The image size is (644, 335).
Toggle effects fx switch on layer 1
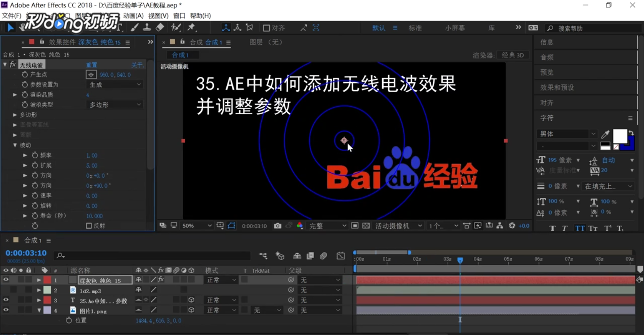tap(161, 280)
